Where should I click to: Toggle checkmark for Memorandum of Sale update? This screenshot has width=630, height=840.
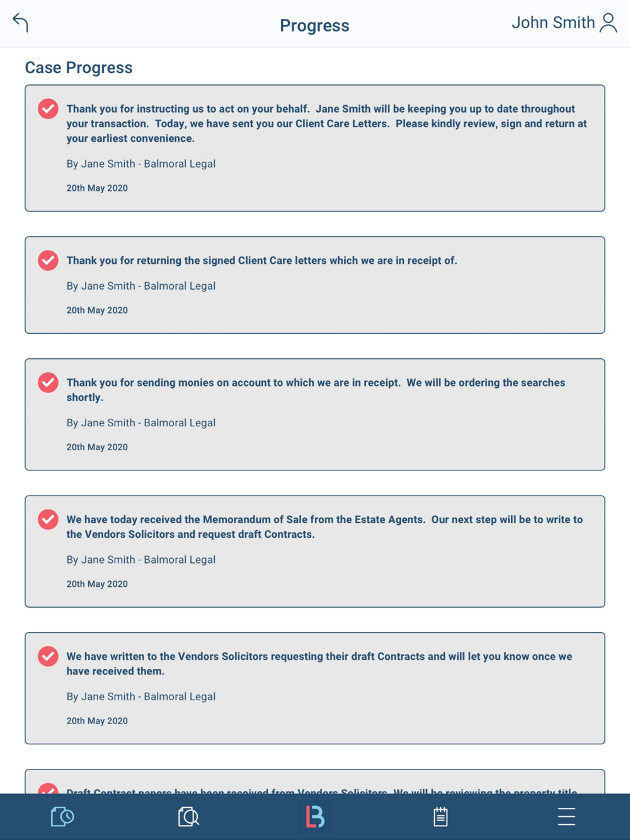click(48, 519)
